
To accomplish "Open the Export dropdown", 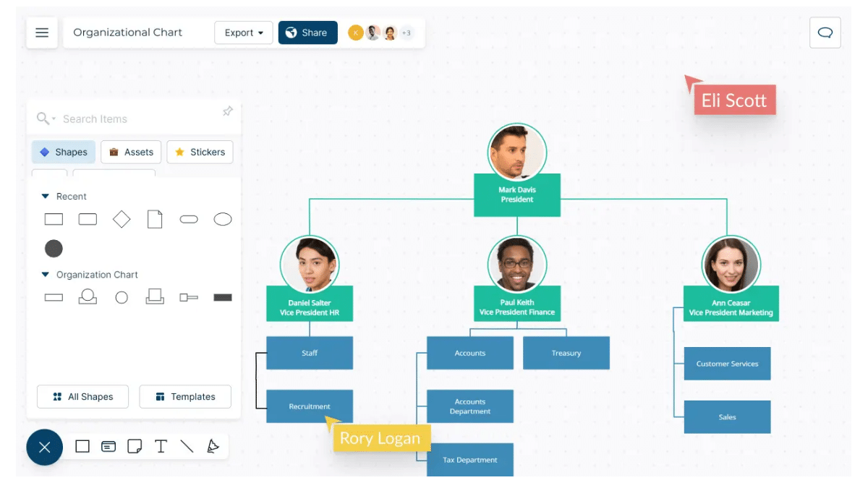I will pos(244,33).
